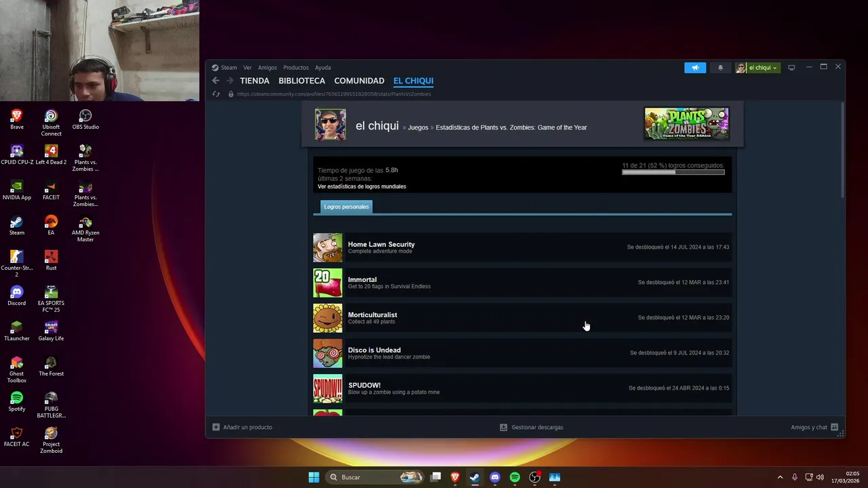Open the Rust desktop shortcut
The image size is (868, 488).
point(51,260)
